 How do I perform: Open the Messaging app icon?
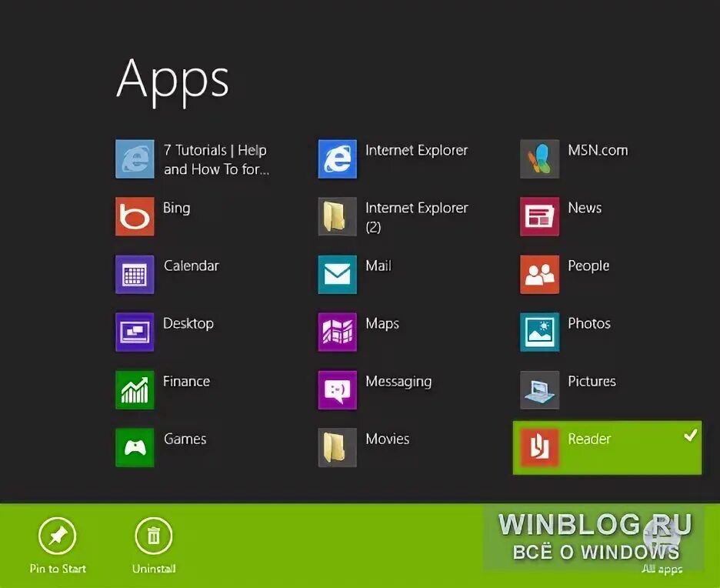click(338, 390)
